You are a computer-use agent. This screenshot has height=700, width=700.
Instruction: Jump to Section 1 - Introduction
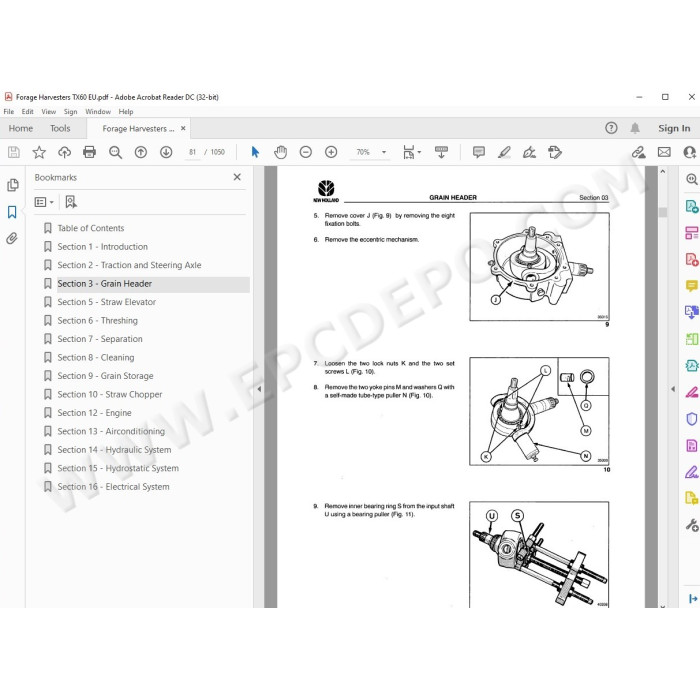tap(102, 246)
